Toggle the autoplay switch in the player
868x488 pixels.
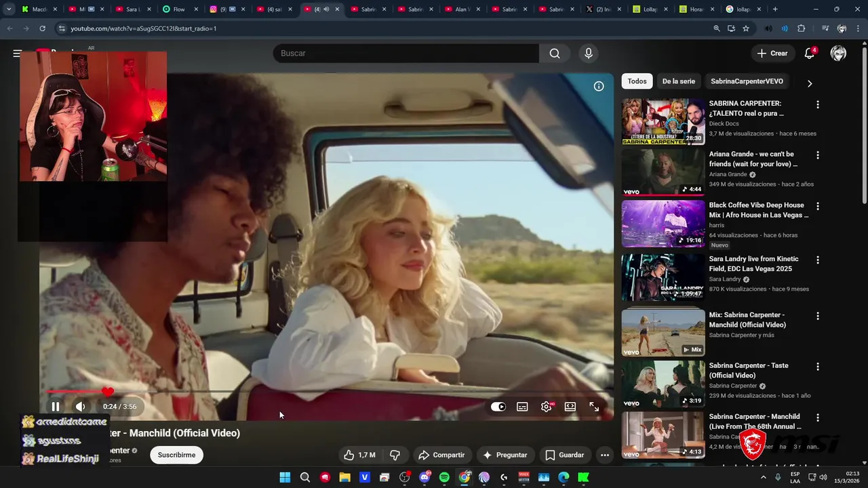pos(498,407)
